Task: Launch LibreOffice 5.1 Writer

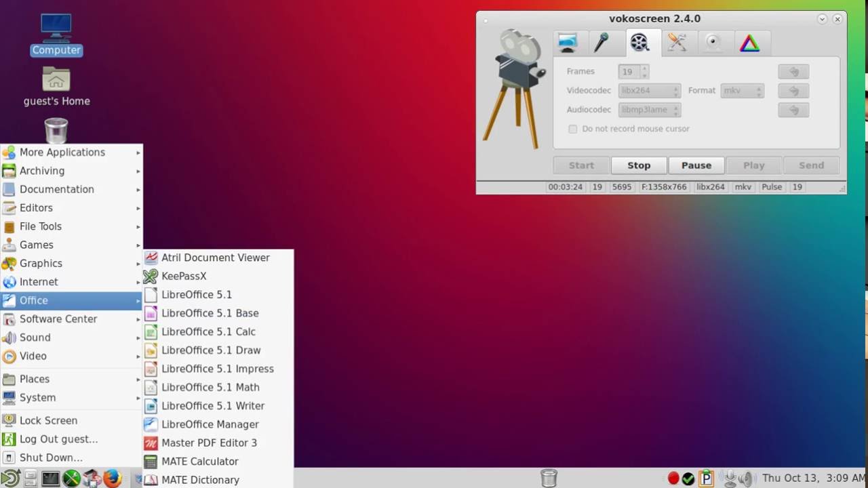Action: 218,405
